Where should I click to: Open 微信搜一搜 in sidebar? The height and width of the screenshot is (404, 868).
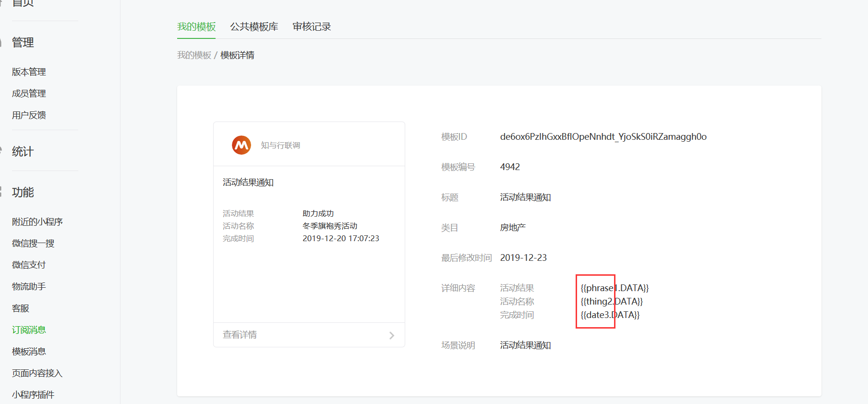pos(33,243)
